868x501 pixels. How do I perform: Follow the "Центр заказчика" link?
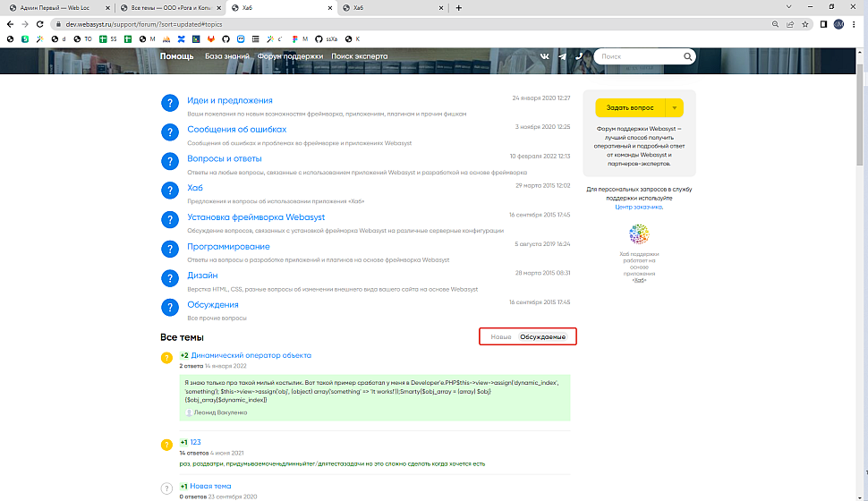click(639, 207)
